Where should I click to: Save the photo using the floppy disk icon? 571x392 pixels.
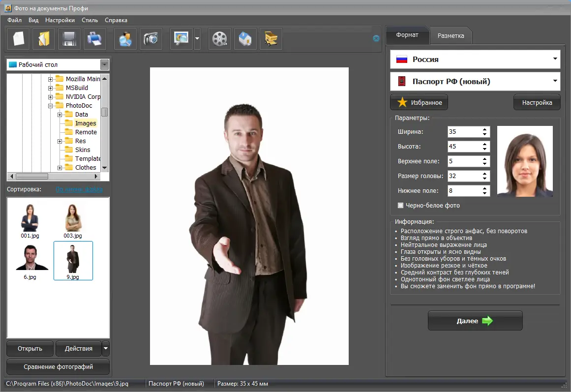[x=69, y=39]
